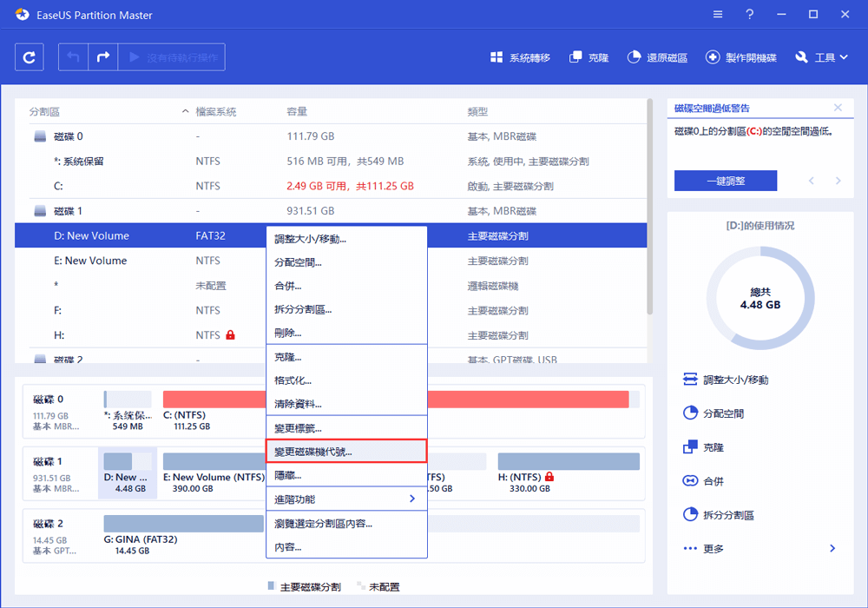This screenshot has height=608, width=868.
Task: Click the G: GINA (FAT32) block in disk map
Action: pyautogui.click(x=183, y=535)
